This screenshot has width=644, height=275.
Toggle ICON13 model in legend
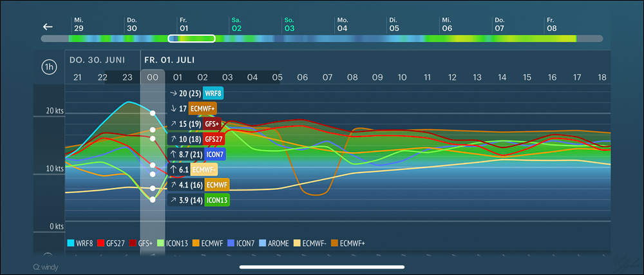pos(172,243)
